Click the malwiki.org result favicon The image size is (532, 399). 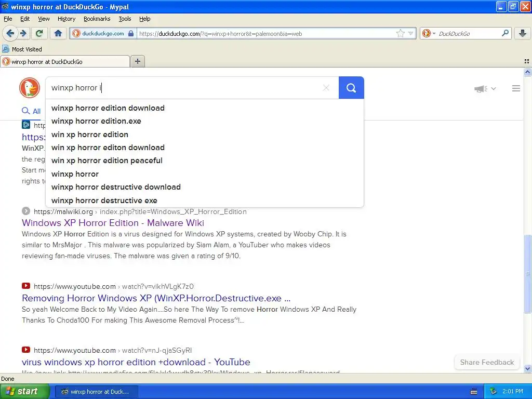(26, 211)
